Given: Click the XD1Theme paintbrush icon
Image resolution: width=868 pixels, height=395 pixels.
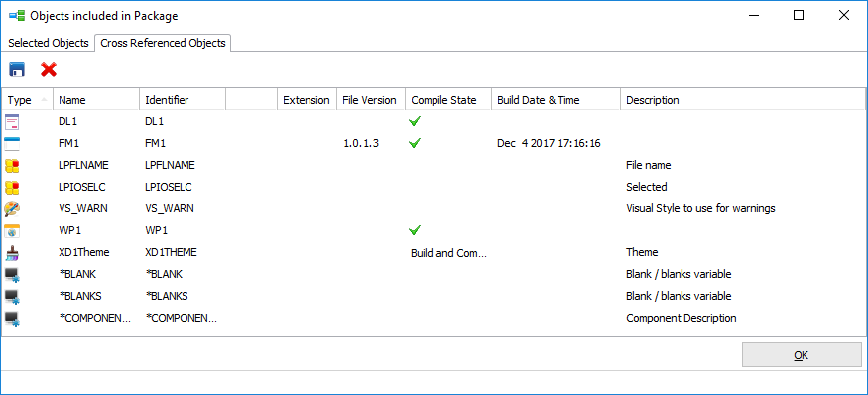Looking at the screenshot, I should coord(12,253).
